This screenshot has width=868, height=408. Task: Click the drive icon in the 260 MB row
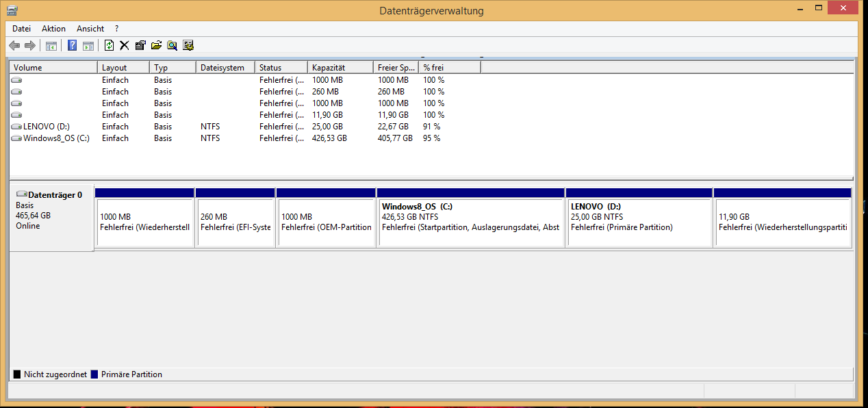16,92
